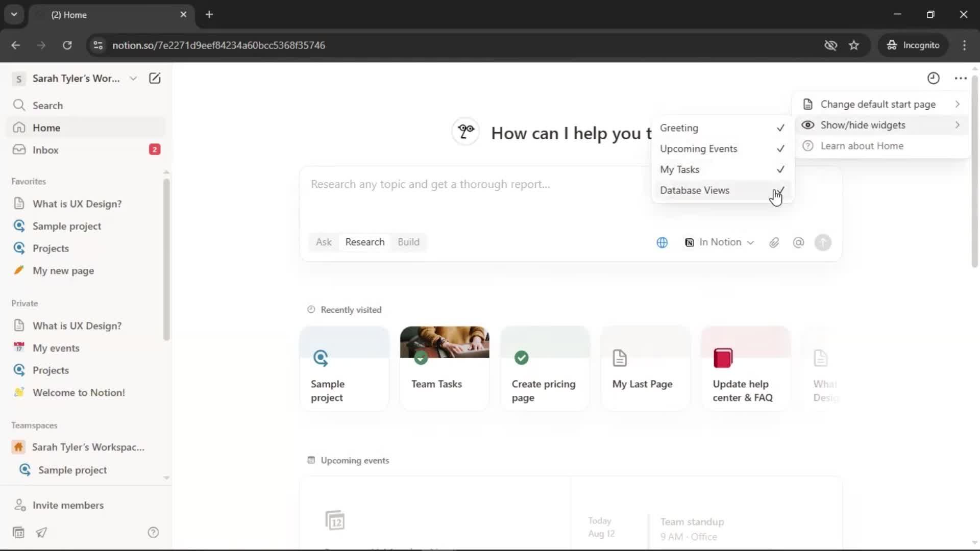Open Welcome to Notion! page

click(86, 392)
